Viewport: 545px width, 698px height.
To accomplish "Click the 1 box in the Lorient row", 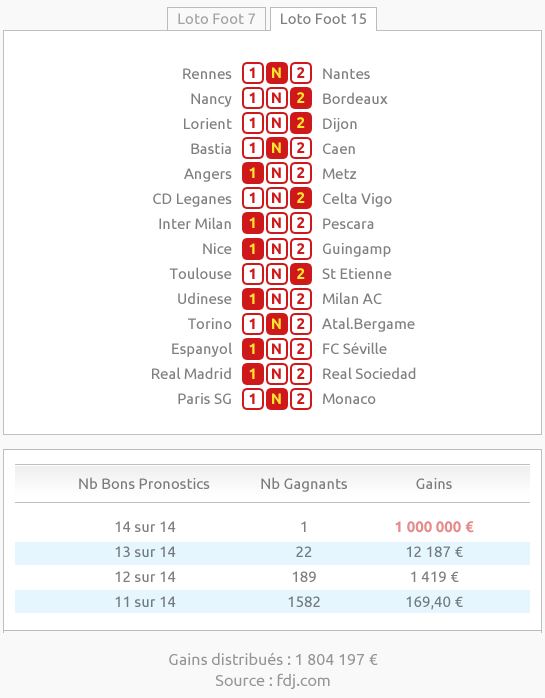I will tap(252, 123).
